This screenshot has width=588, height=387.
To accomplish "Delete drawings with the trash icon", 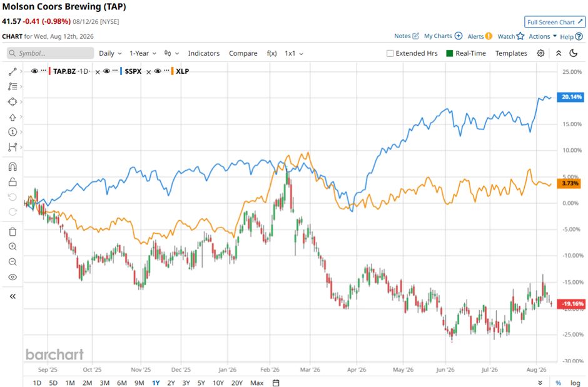I will [x=13, y=231].
